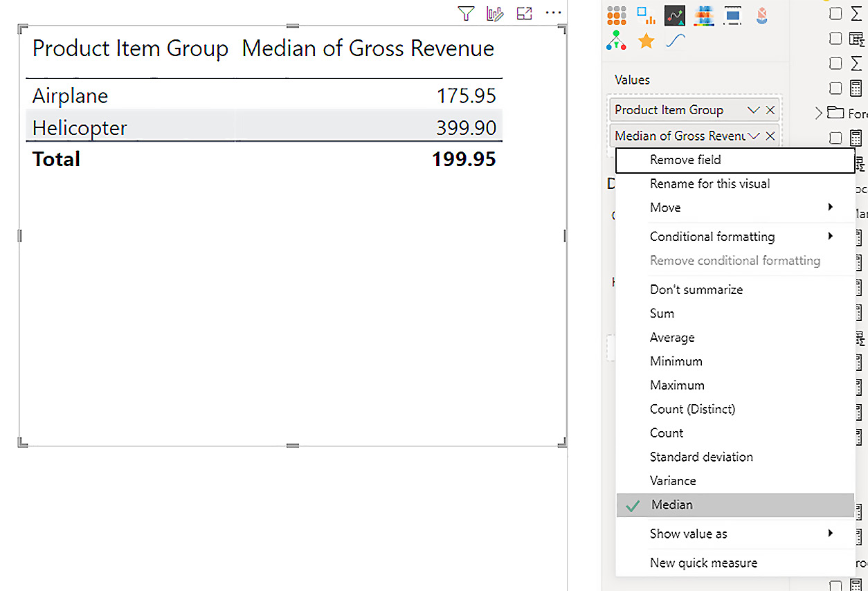Select the decomposition tree visual icon

pos(616,41)
